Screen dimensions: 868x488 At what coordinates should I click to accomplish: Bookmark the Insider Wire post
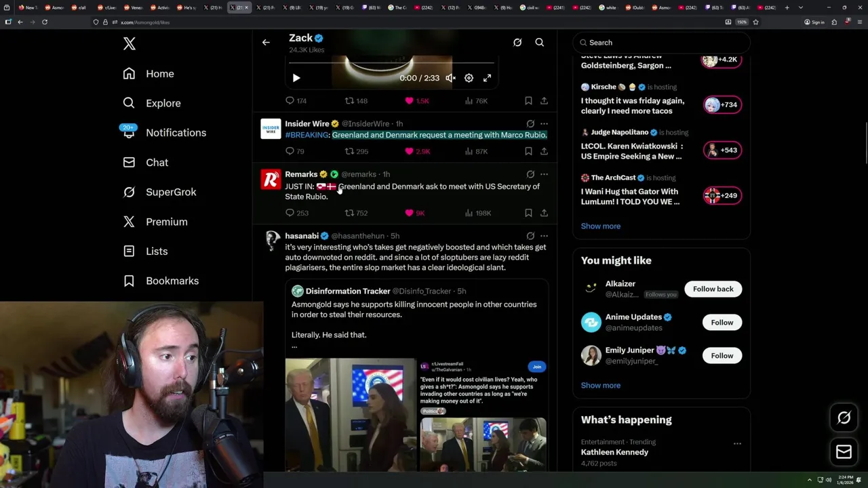click(528, 152)
